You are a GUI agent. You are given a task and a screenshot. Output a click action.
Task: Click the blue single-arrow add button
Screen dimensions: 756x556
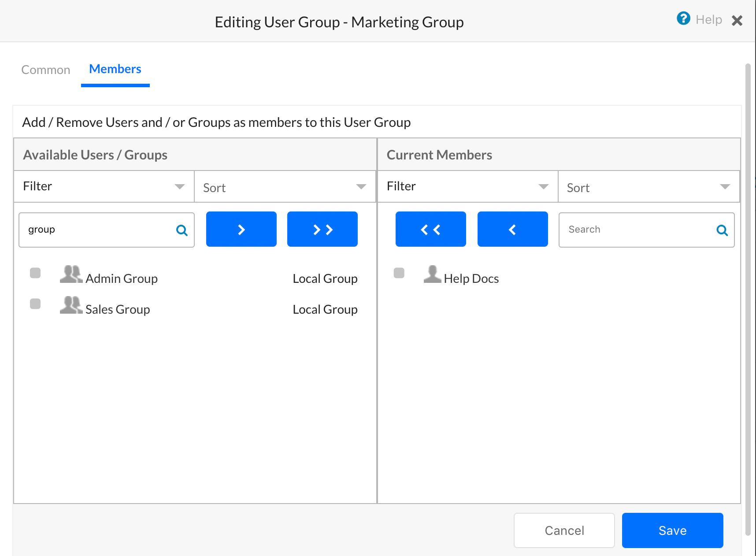tap(241, 229)
